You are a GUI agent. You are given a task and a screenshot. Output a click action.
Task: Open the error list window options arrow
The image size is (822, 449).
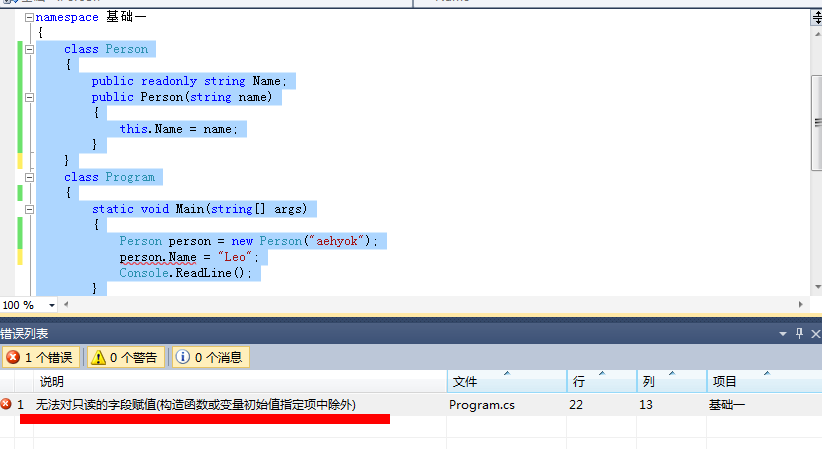tap(783, 334)
